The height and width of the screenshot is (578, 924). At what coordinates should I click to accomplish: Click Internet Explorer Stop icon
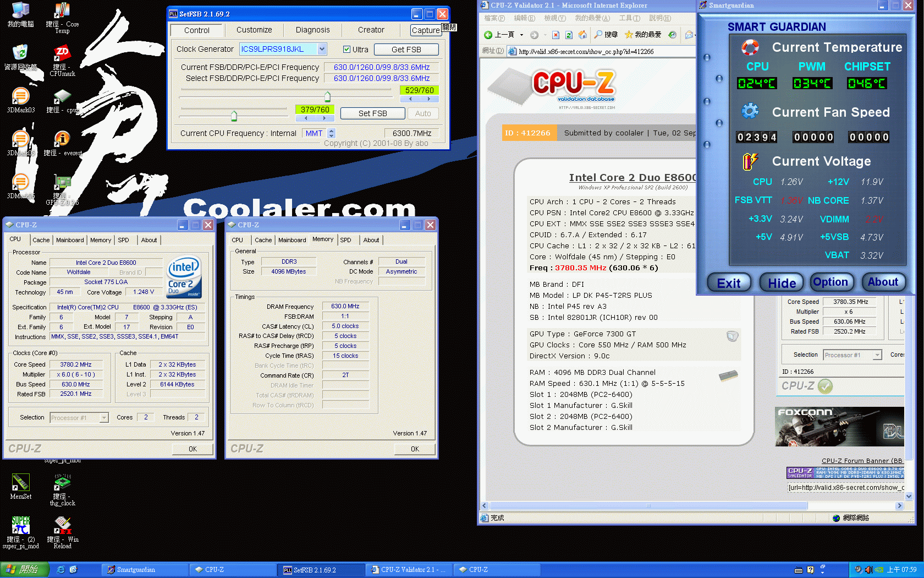pyautogui.click(x=555, y=35)
